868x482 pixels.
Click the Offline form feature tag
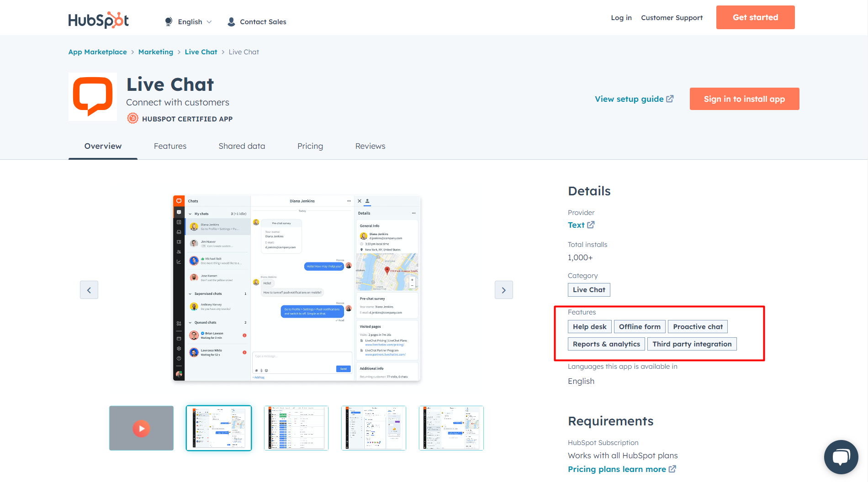point(640,327)
